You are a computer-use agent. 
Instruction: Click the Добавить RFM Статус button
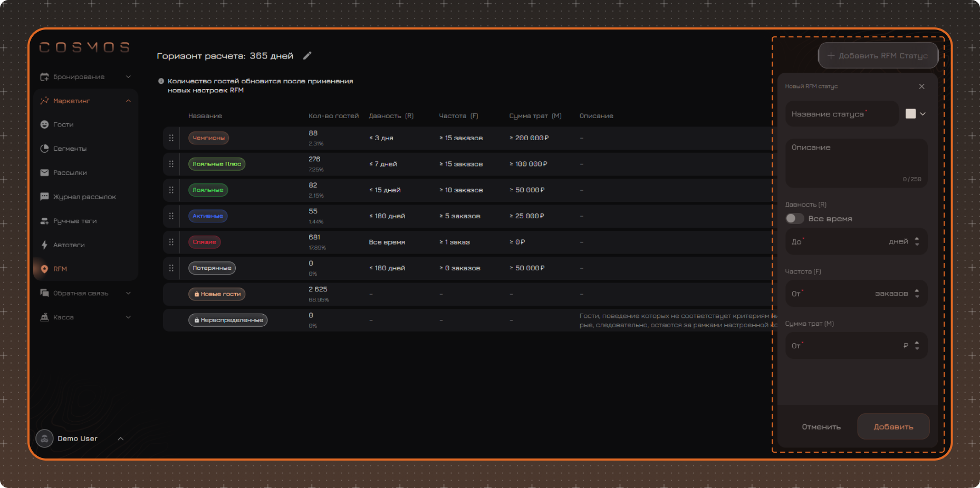click(878, 55)
